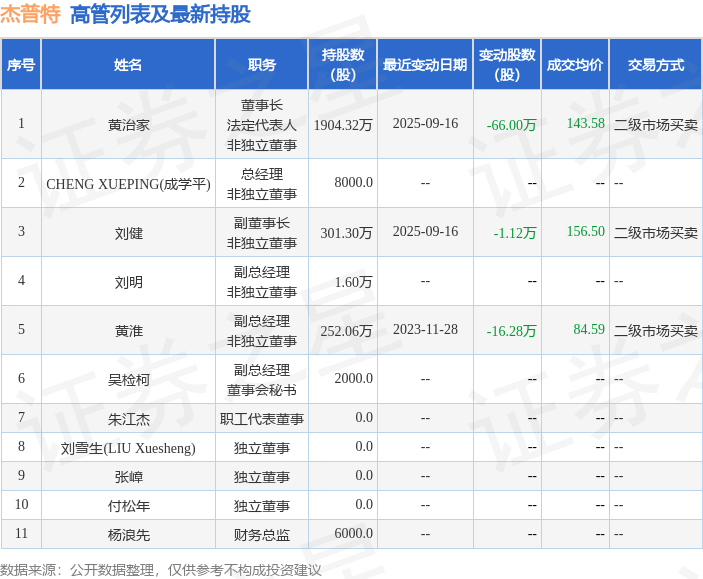The height and width of the screenshot is (579, 703).
Task: Click 黄治家's change date 2025-09-16
Action: (x=425, y=123)
